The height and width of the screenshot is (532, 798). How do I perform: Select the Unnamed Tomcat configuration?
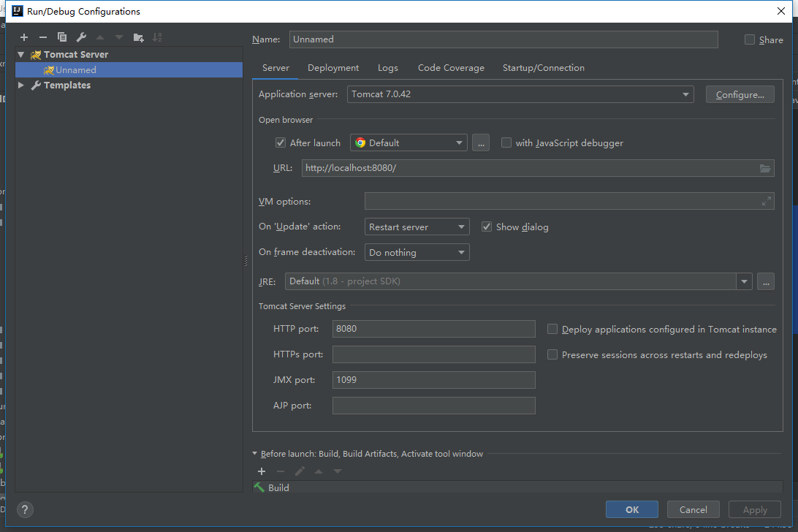(x=129, y=69)
